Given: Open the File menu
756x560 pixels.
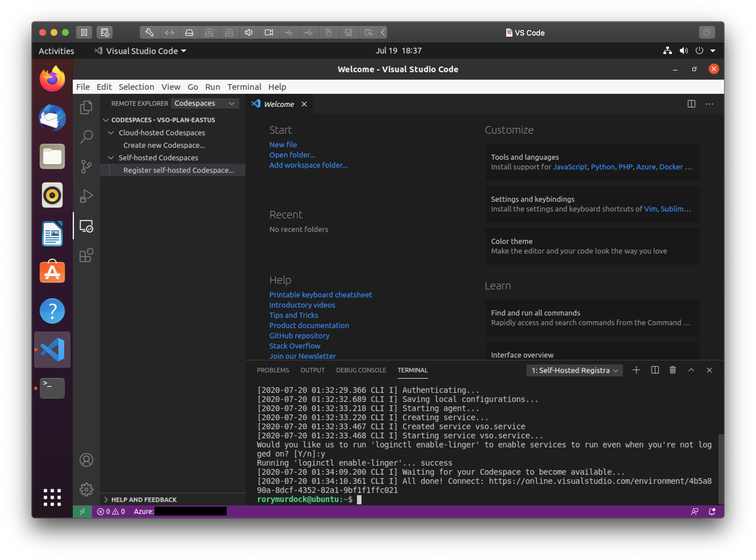Looking at the screenshot, I should 83,87.
